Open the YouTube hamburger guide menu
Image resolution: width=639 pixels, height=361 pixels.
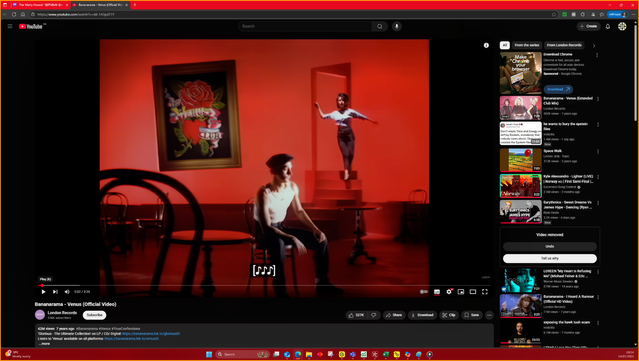(x=10, y=26)
